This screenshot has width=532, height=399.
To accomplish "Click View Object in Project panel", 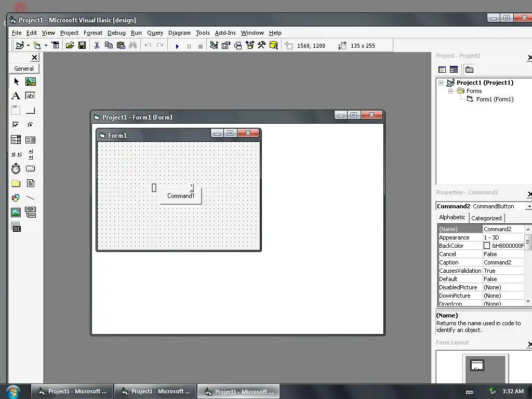I will pyautogui.click(x=454, y=70).
